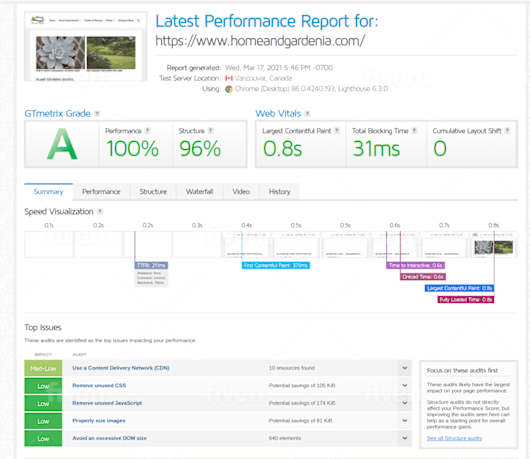Click Potential savings of 81 KiB text
The width and height of the screenshot is (530, 459).
300,420
